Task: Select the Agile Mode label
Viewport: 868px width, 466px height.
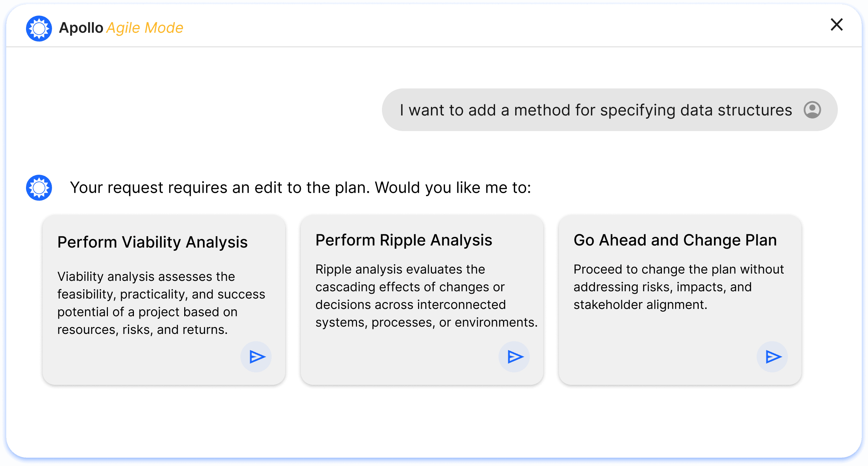Action: click(x=145, y=28)
